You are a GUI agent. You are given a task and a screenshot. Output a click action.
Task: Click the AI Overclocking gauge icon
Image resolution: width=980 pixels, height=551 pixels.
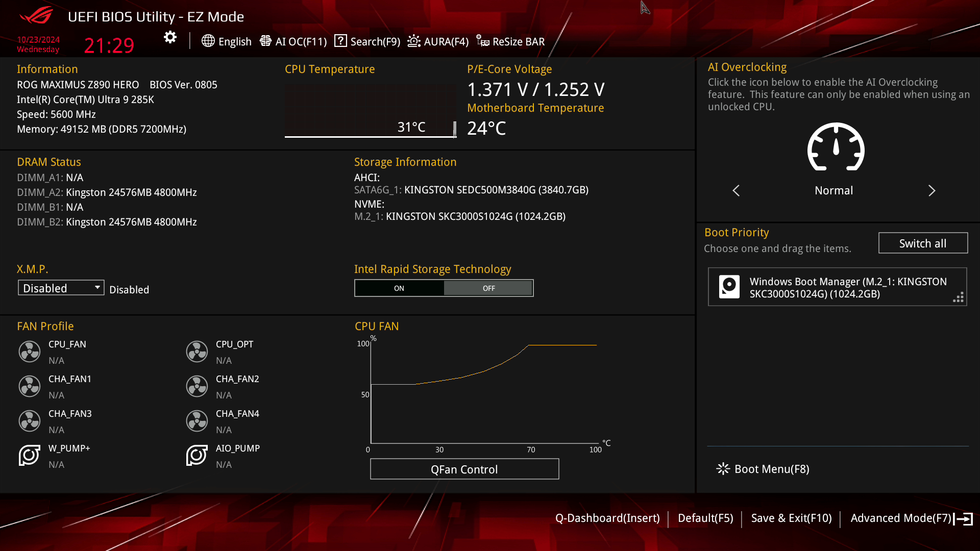(x=836, y=147)
